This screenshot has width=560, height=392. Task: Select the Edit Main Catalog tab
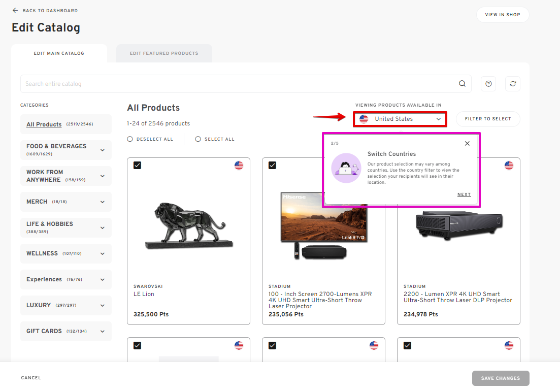pyautogui.click(x=59, y=53)
